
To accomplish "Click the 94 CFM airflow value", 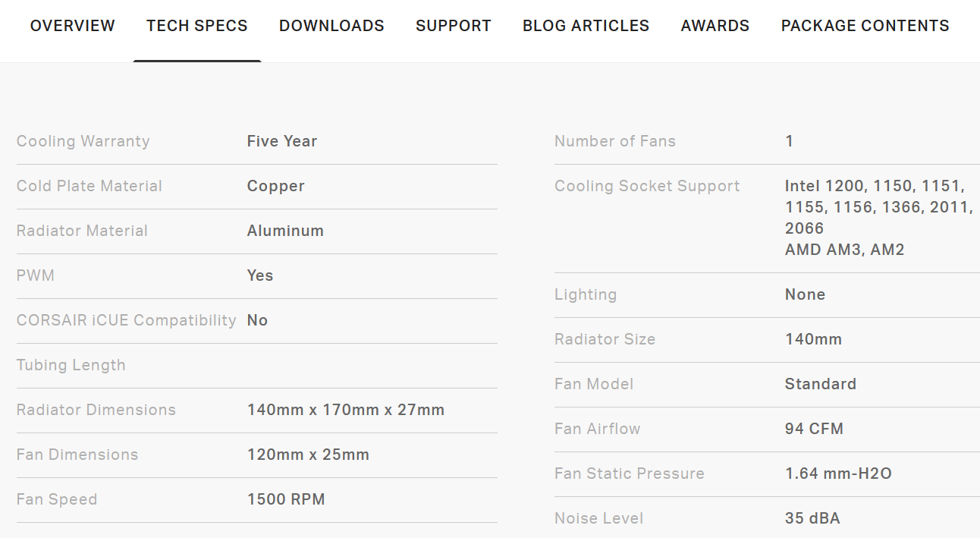I will 814,429.
